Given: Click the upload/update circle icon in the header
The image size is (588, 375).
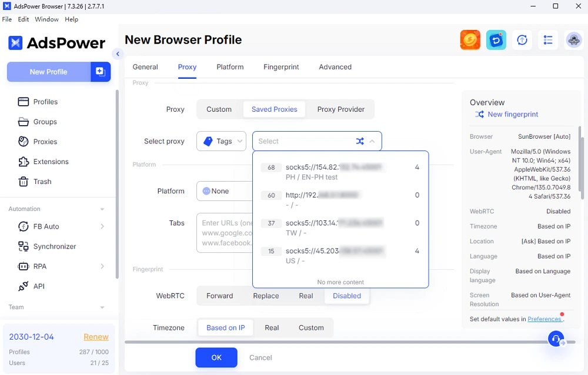Looking at the screenshot, I should [522, 40].
